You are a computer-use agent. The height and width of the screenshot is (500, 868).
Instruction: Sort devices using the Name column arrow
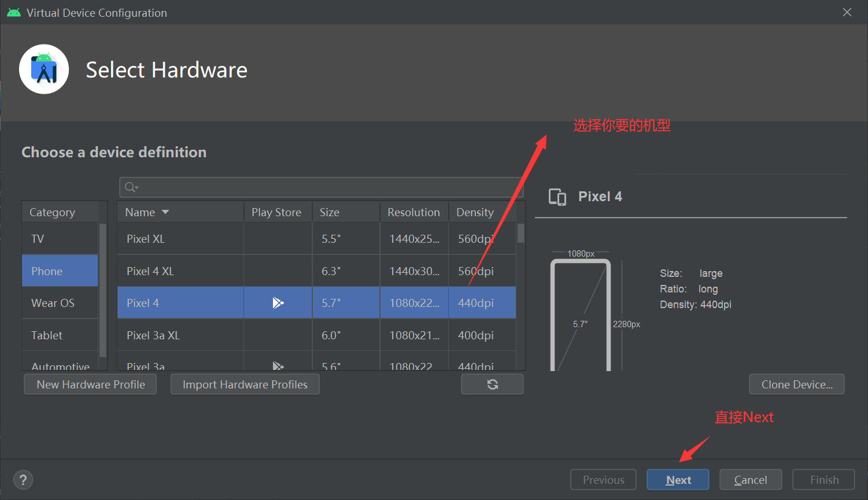point(165,212)
